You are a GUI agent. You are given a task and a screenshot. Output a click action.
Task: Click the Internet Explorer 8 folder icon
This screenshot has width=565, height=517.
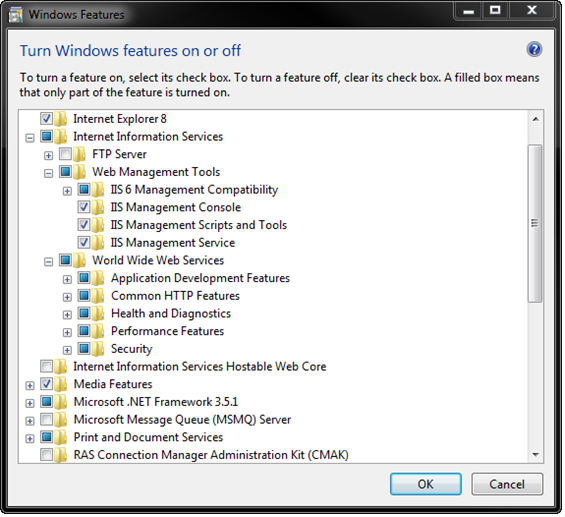click(x=61, y=119)
